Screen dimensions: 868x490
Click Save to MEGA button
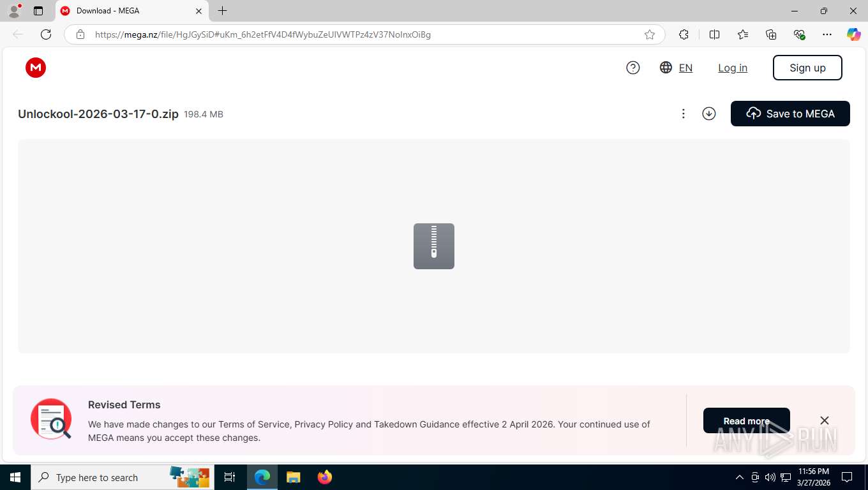tap(790, 114)
